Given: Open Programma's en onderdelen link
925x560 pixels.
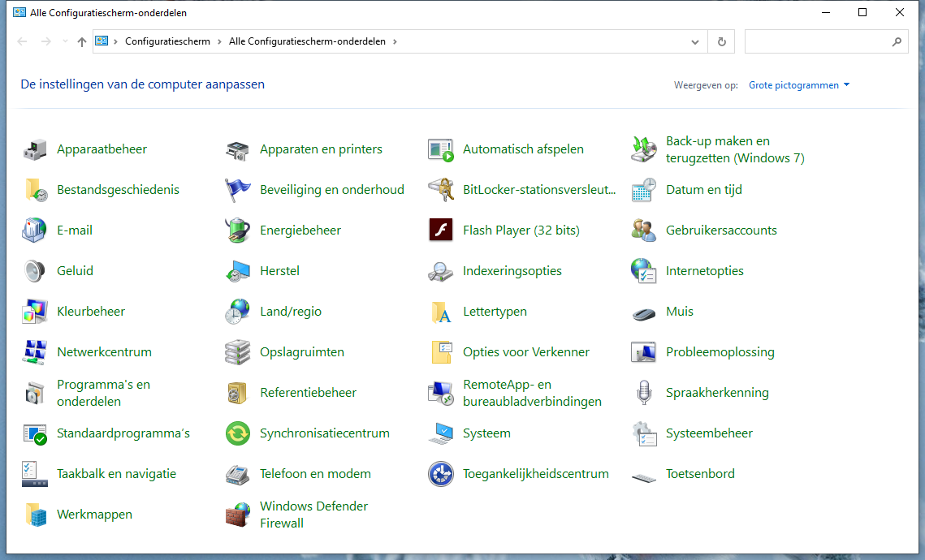Looking at the screenshot, I should [x=104, y=393].
